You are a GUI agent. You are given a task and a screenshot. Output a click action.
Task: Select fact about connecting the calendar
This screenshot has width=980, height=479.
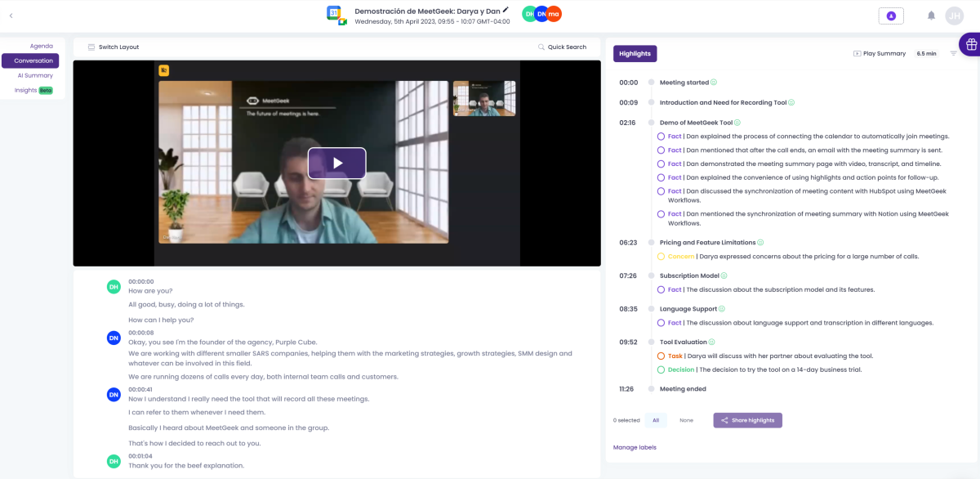(661, 137)
